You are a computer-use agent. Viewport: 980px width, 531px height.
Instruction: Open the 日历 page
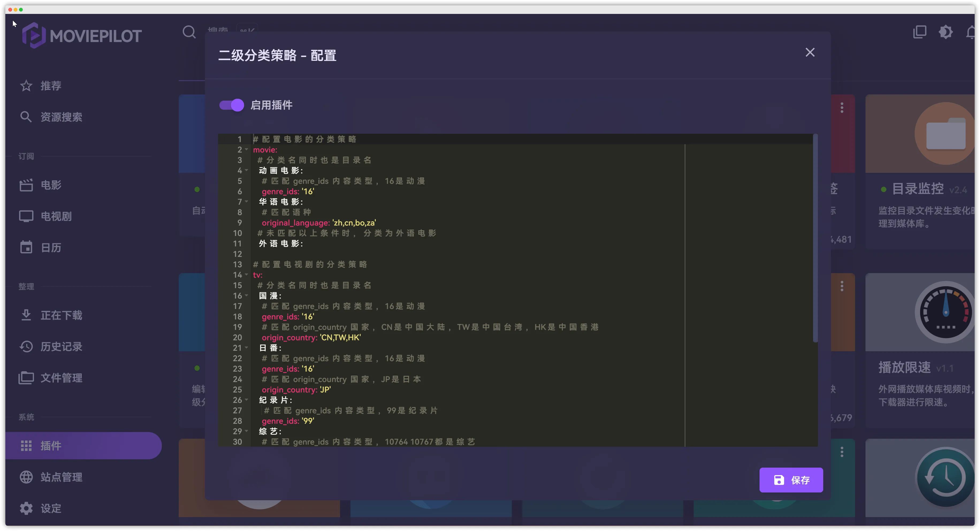pyautogui.click(x=84, y=248)
